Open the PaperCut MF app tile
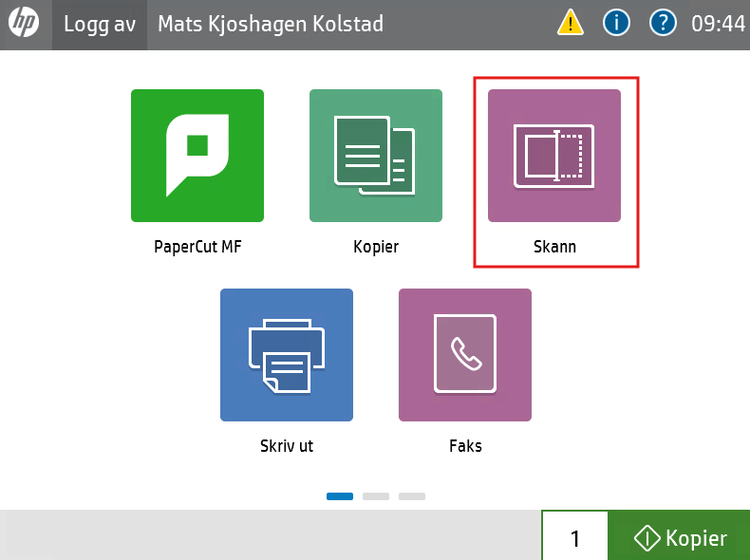 click(x=197, y=156)
